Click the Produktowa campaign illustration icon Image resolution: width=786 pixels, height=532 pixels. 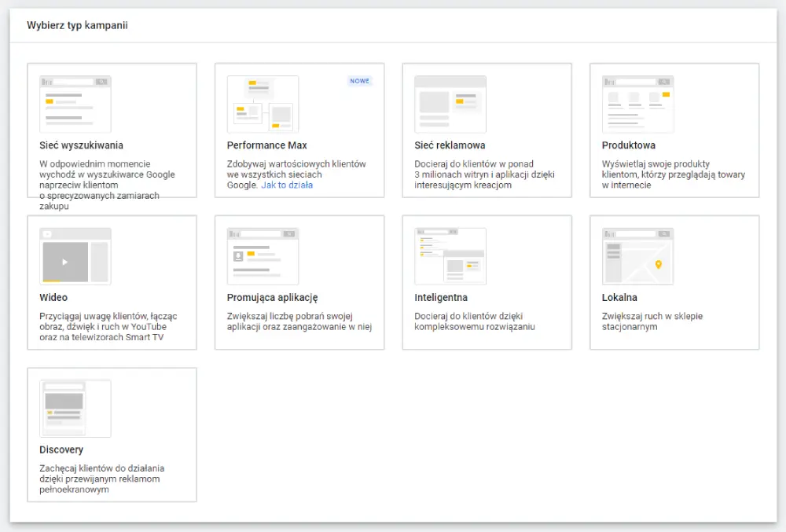pyautogui.click(x=637, y=104)
